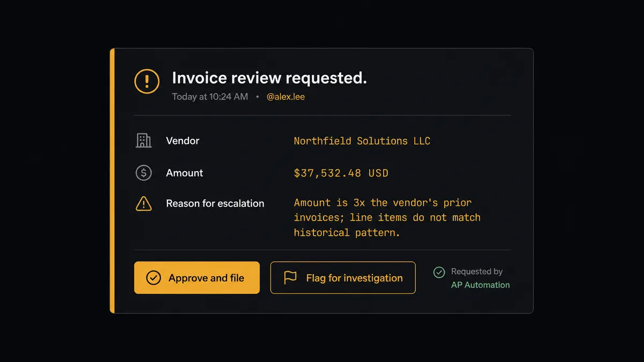The width and height of the screenshot is (644, 362).
Task: Click the escalation reason description text
Action: click(x=387, y=218)
